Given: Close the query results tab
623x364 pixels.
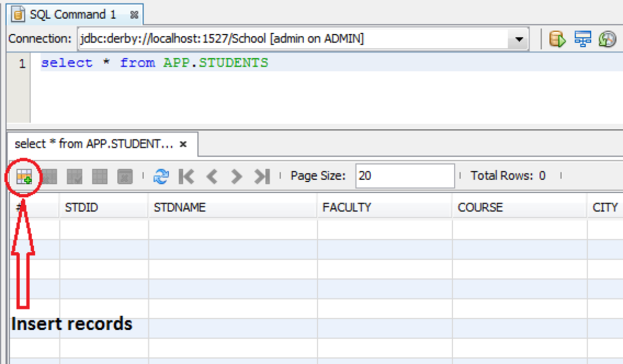Looking at the screenshot, I should (x=183, y=145).
